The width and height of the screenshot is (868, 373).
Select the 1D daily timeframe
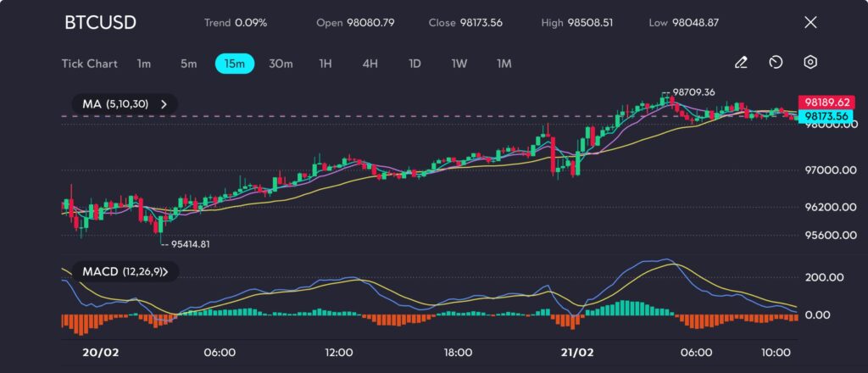pos(415,64)
